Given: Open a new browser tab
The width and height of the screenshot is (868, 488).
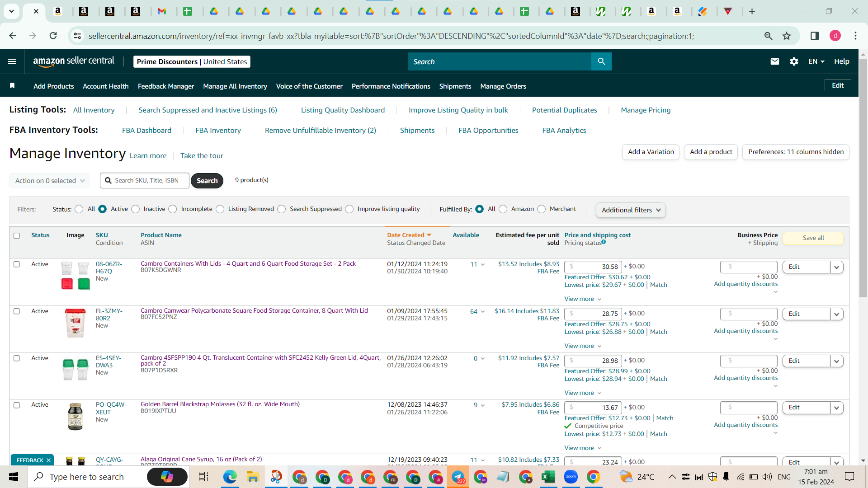Looking at the screenshot, I should 752,11.
